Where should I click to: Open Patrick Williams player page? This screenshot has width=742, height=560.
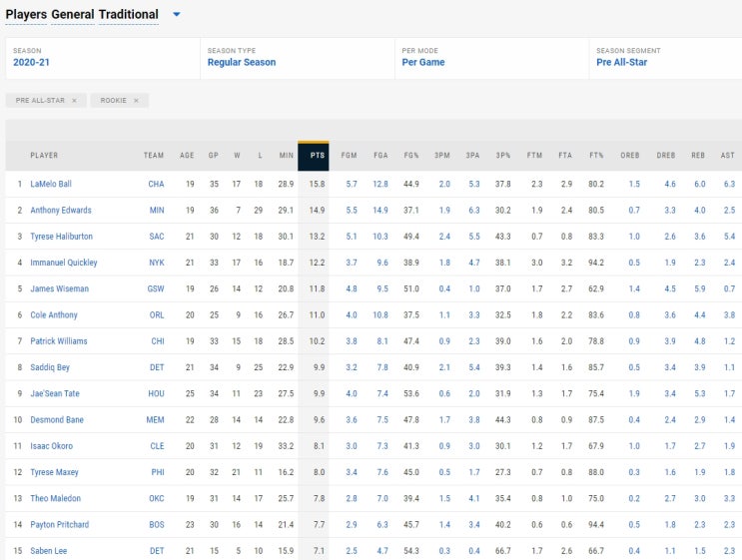[x=59, y=341]
